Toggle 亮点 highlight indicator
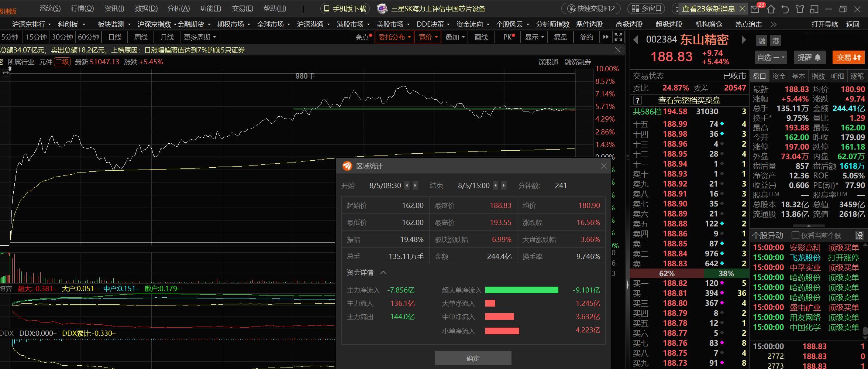The height and width of the screenshot is (369, 868). pos(362,37)
